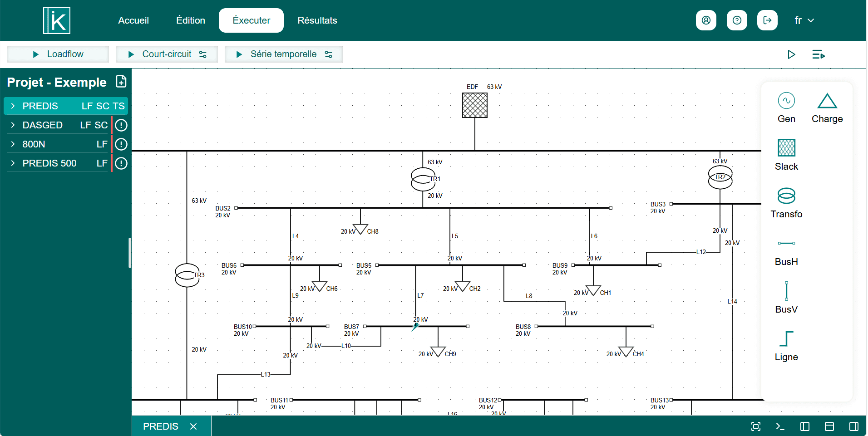
Task: Toggle the right panel layout icon
Action: 854,426
